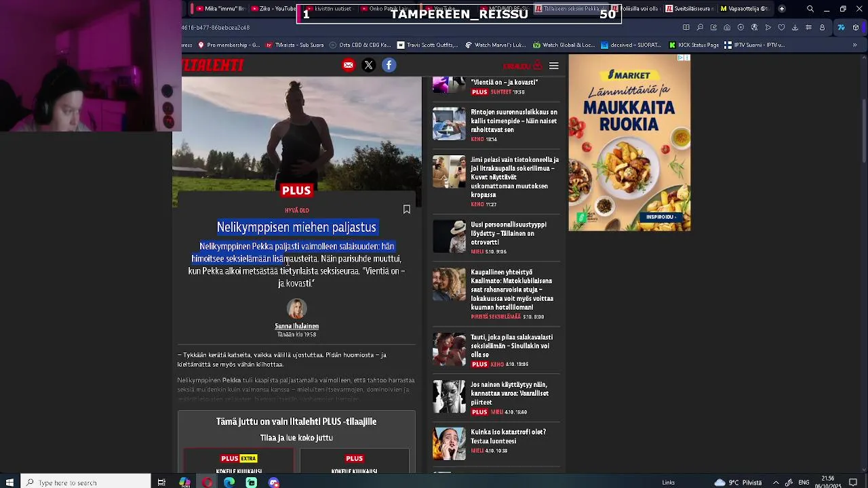868x488 pixels.
Task: Open the Jimi pelasi vain tietokoneella article
Action: coord(515,177)
